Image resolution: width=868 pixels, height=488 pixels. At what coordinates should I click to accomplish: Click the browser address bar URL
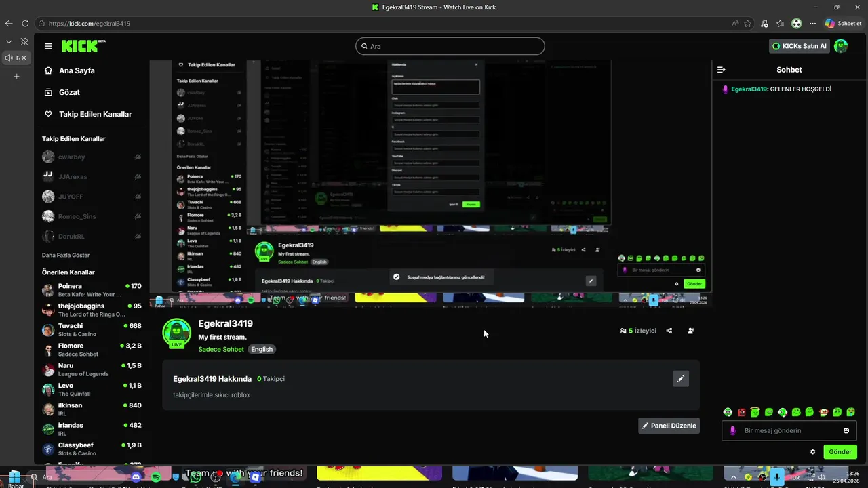[x=90, y=23]
